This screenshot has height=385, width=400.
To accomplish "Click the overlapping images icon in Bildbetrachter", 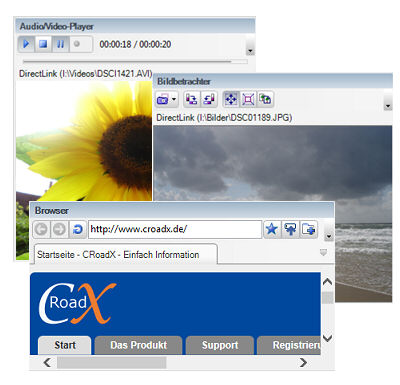I will click(x=265, y=99).
